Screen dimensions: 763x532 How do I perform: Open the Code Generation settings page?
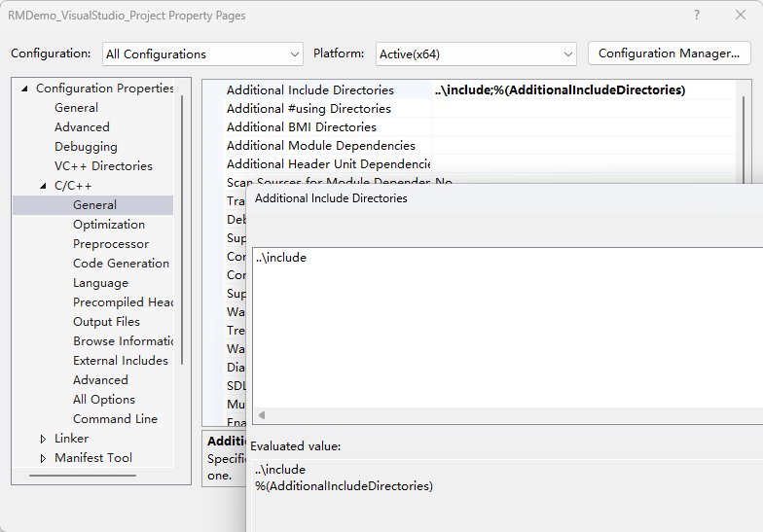[x=121, y=264]
